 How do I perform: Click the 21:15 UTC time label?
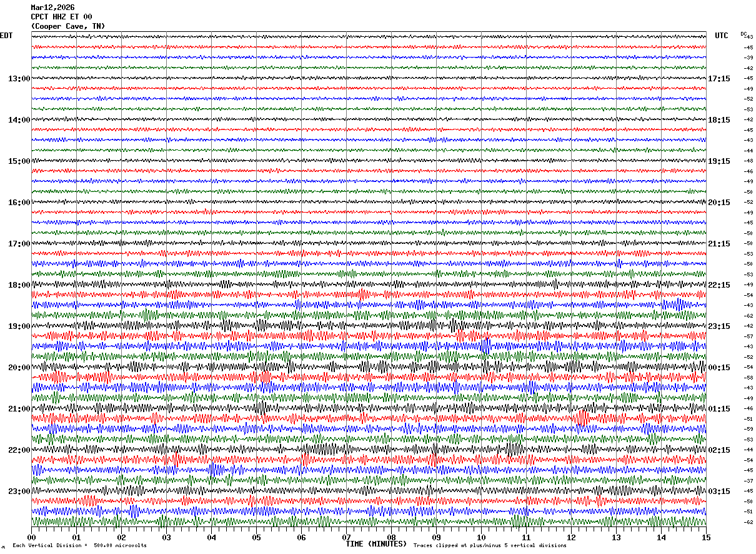pyautogui.click(x=719, y=244)
